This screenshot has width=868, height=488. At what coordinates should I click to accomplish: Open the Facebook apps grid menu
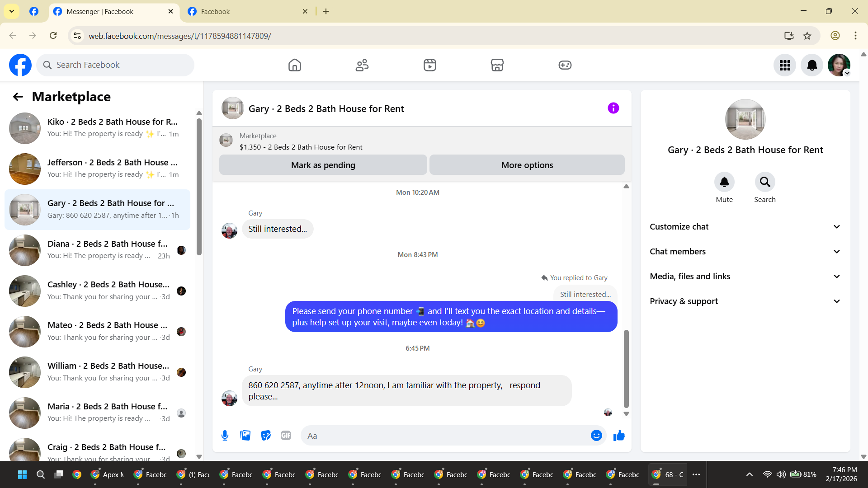[x=785, y=66]
